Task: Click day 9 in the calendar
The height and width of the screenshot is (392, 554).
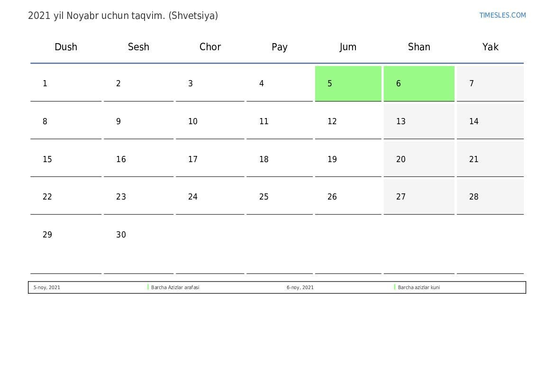Action: 138,121
